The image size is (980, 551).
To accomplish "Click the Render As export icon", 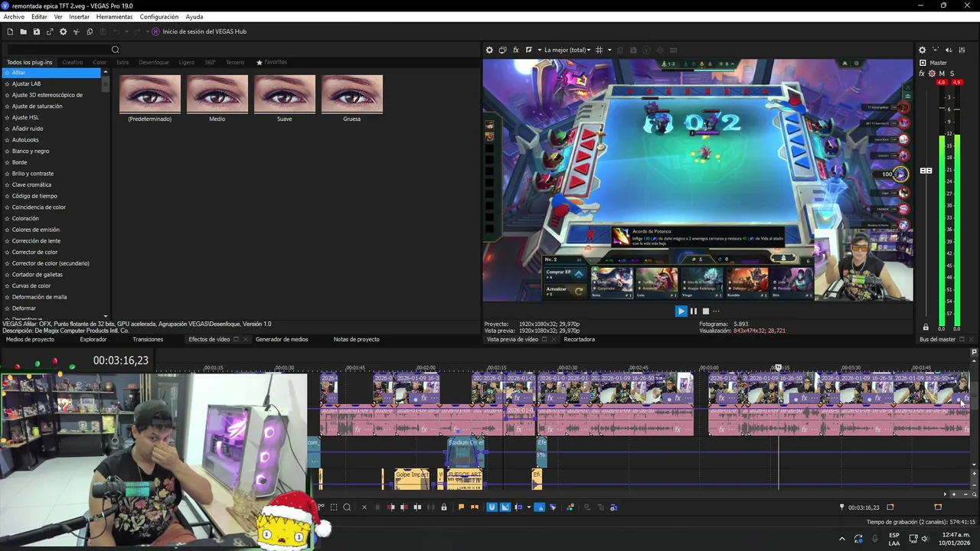I will tap(50, 31).
